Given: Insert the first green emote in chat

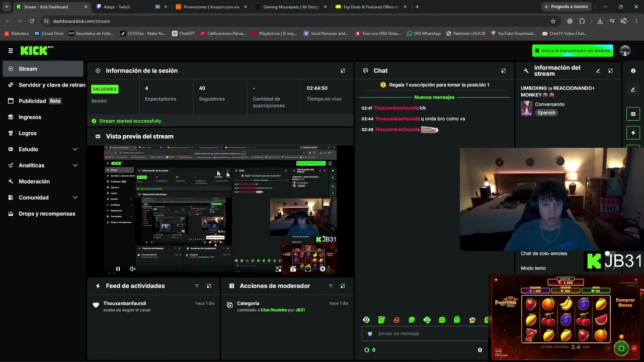Looking at the screenshot, I should coord(366,320).
